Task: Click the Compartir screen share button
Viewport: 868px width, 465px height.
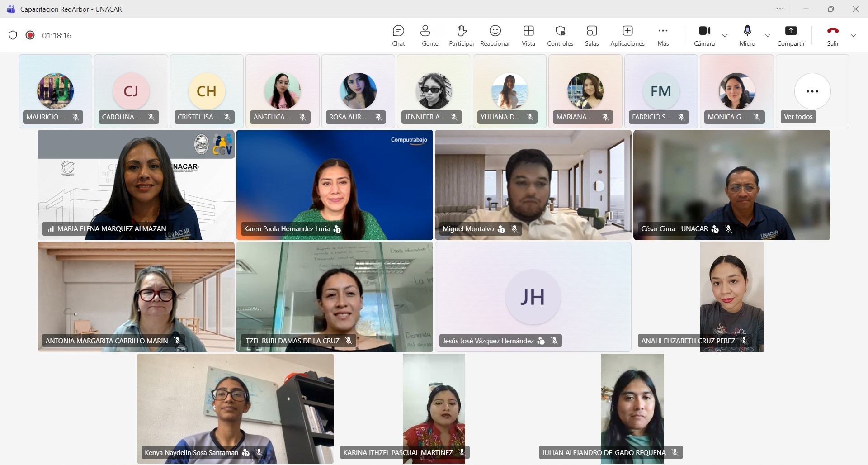Action: click(790, 35)
